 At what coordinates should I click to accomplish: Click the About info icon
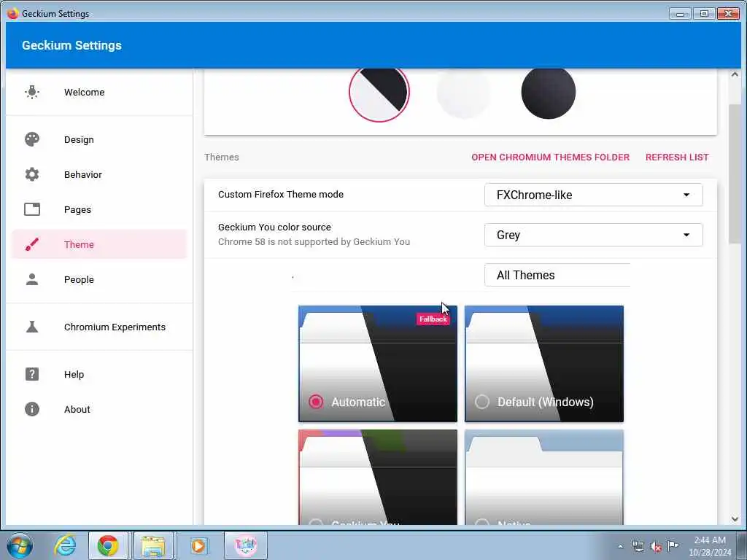click(32, 409)
